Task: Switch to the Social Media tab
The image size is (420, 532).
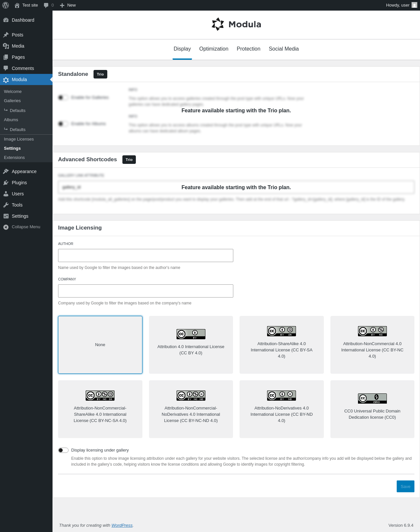Action: coord(284,49)
